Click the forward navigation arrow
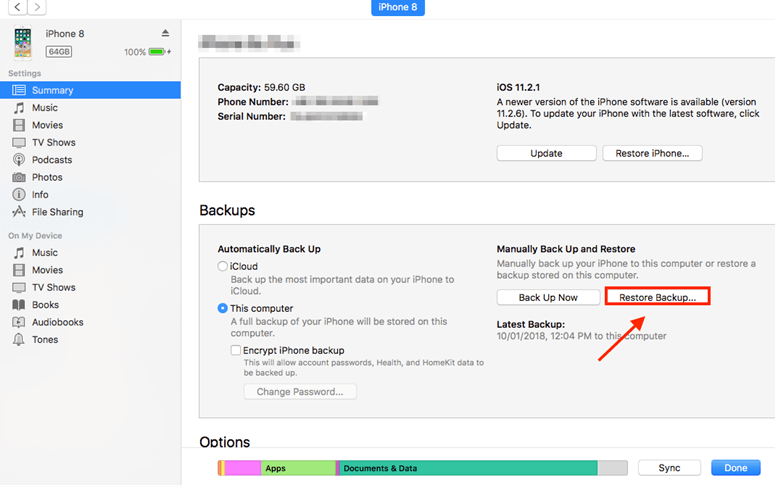 (x=37, y=7)
